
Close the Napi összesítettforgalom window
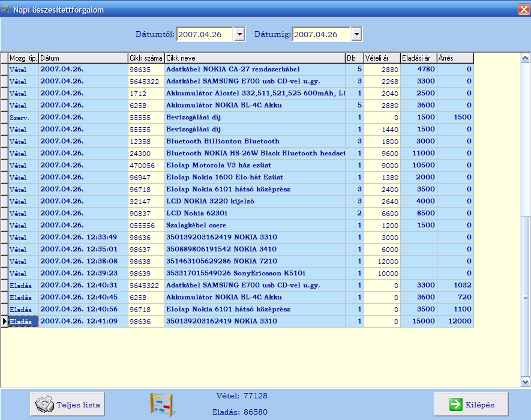(x=524, y=9)
